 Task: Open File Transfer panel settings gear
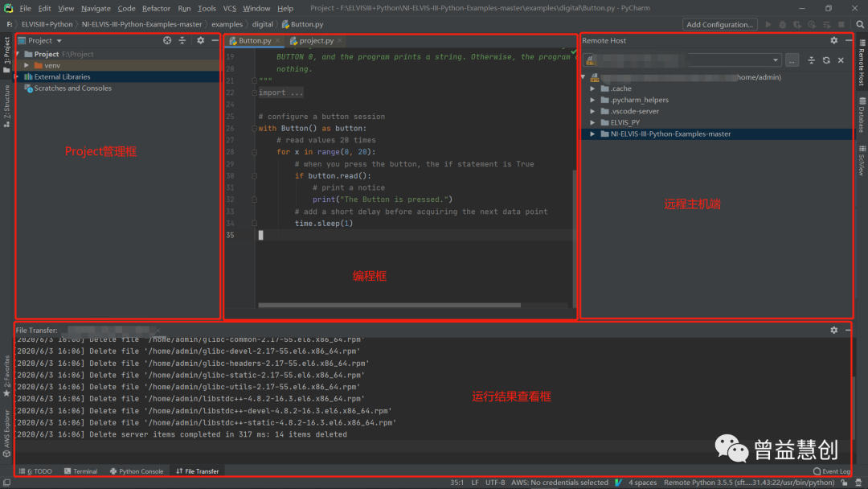coord(833,330)
